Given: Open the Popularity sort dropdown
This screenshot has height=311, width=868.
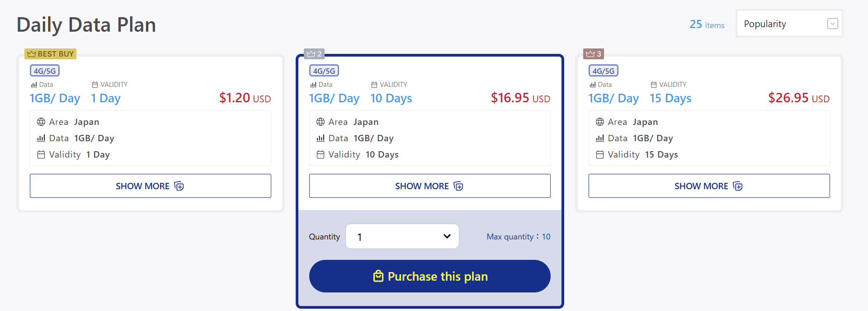Looking at the screenshot, I should 789,24.
